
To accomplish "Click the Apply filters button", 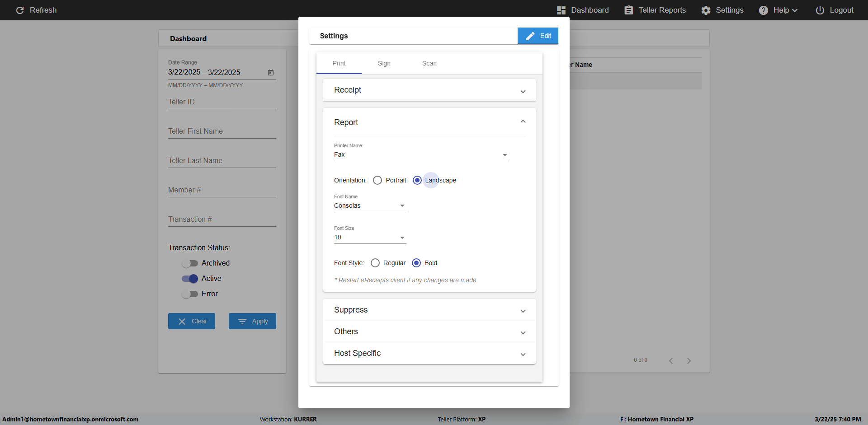I will coord(252,321).
